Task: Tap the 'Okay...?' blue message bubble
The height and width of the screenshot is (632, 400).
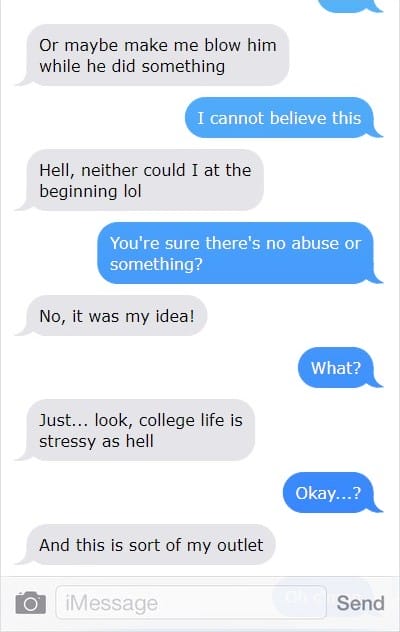Action: [x=332, y=493]
